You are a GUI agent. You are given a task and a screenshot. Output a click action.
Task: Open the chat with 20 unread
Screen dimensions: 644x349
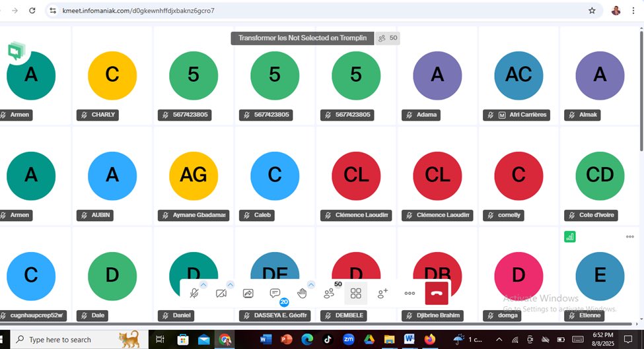pos(275,293)
